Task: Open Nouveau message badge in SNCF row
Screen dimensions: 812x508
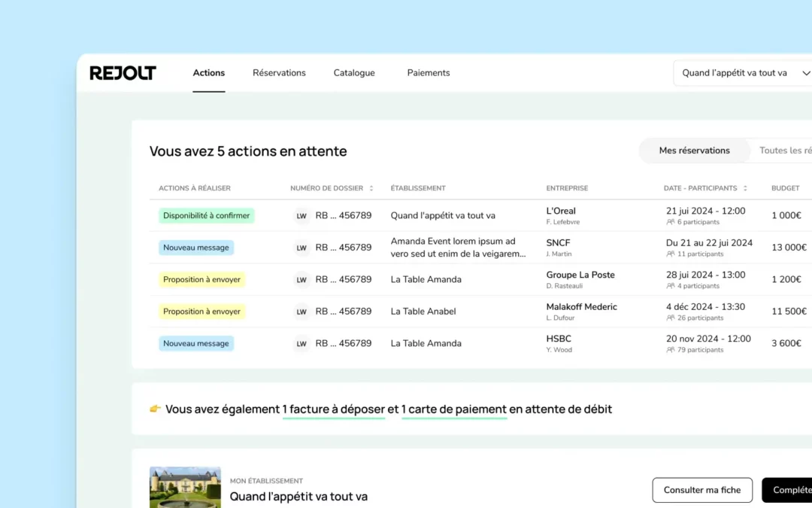Action: pyautogui.click(x=195, y=248)
